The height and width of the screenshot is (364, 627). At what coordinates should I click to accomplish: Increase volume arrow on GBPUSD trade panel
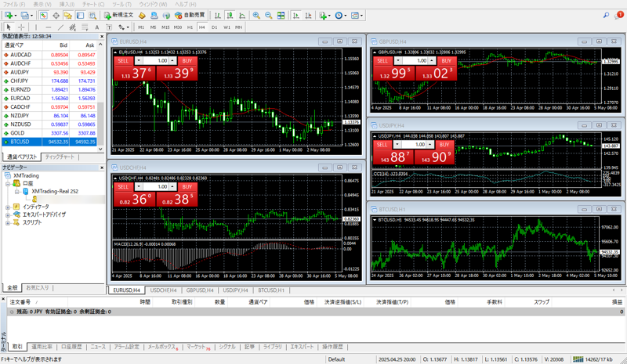coord(432,61)
